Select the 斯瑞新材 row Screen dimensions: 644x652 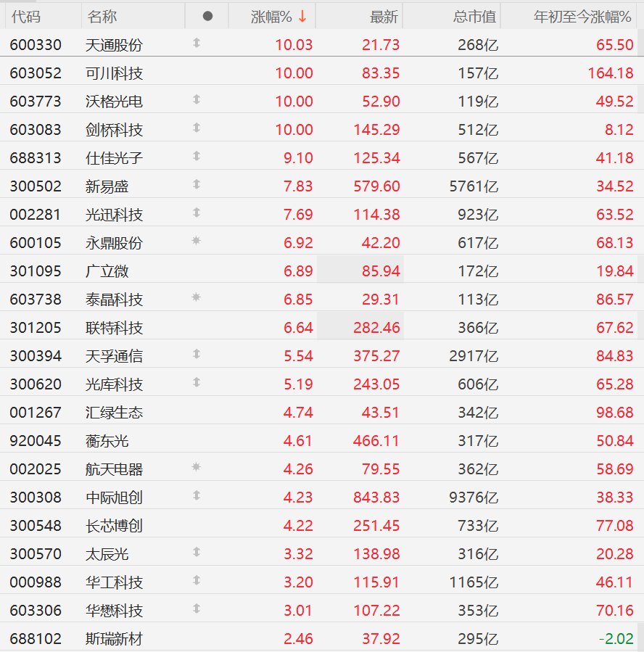tap(322, 638)
